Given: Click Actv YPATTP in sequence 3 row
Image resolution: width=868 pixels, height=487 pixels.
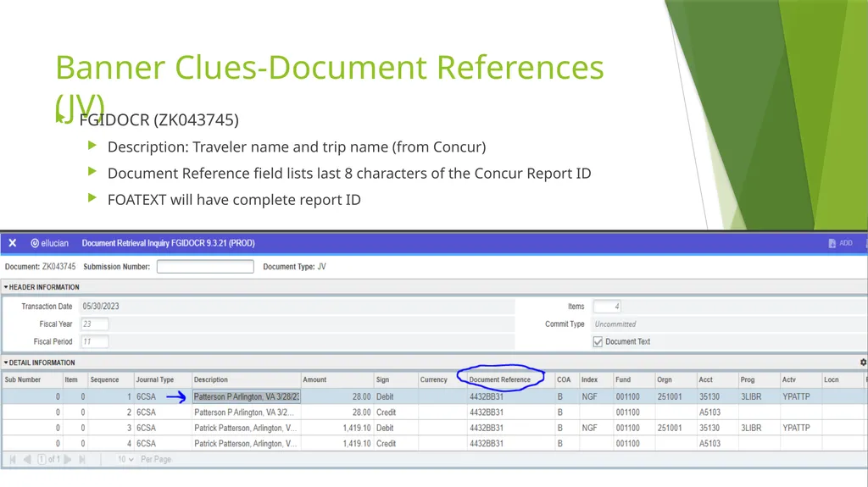Looking at the screenshot, I should pos(796,428).
